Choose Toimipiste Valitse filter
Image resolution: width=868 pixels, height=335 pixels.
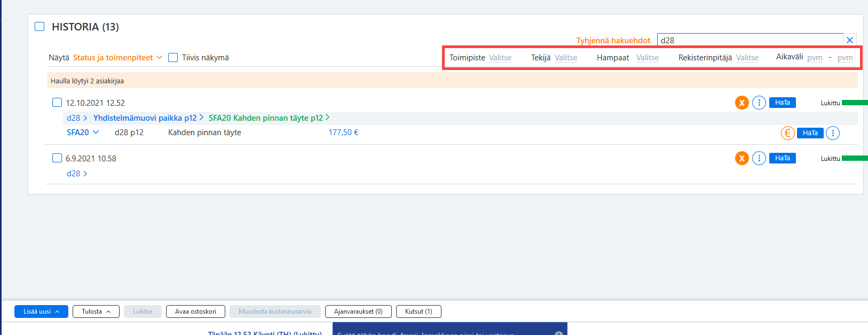click(x=500, y=58)
